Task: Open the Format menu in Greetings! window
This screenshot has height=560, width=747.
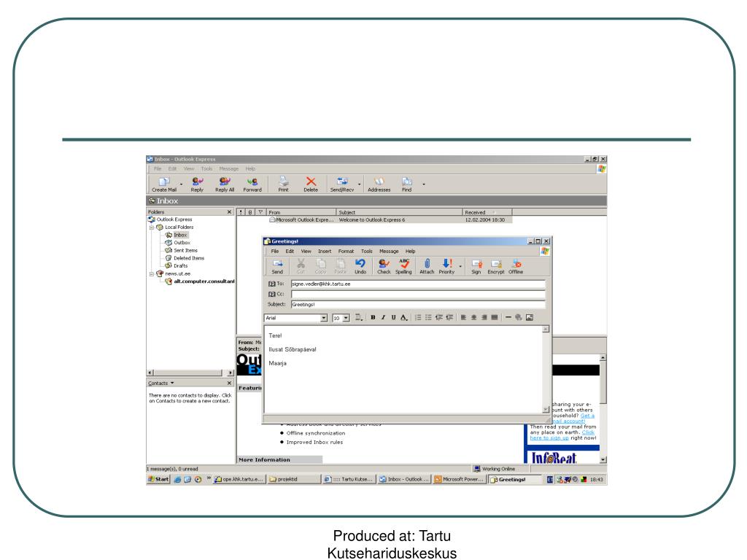Action: click(346, 251)
